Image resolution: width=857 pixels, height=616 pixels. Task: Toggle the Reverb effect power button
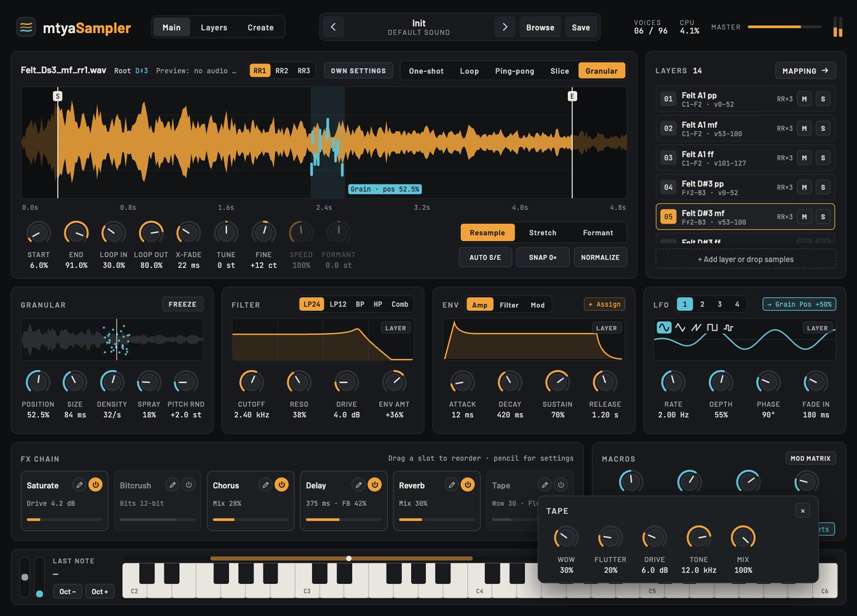(468, 485)
